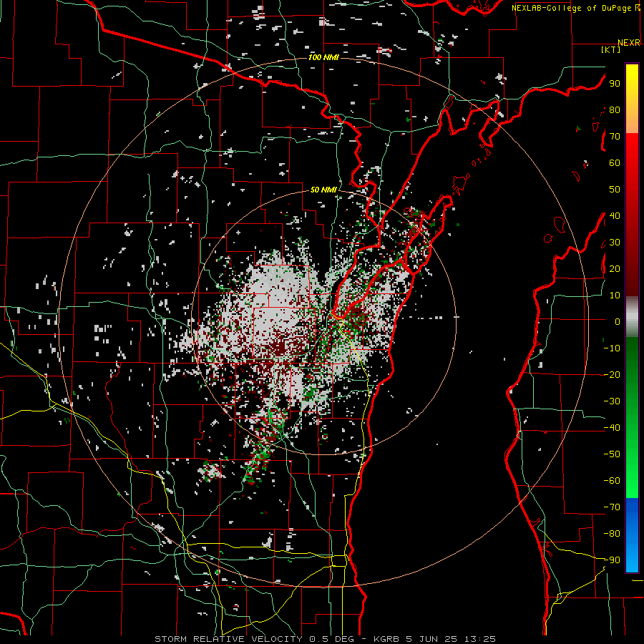
Task: Click the NEXR label above the scale
Action: point(628,43)
